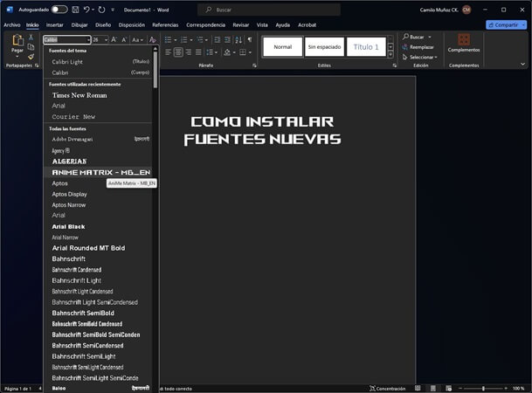Click the zoom slider handle
This screenshot has height=393, width=532.
point(483,389)
